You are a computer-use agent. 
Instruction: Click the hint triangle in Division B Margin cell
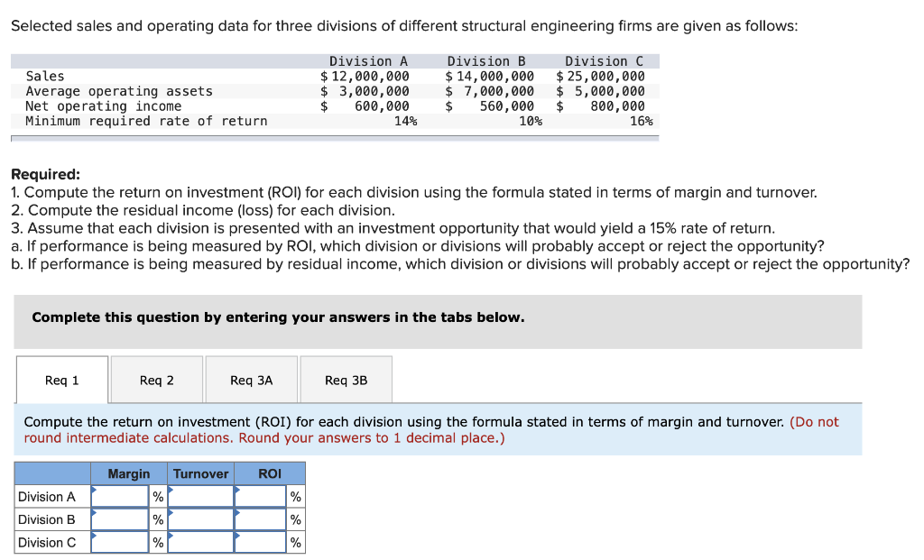tap(94, 514)
